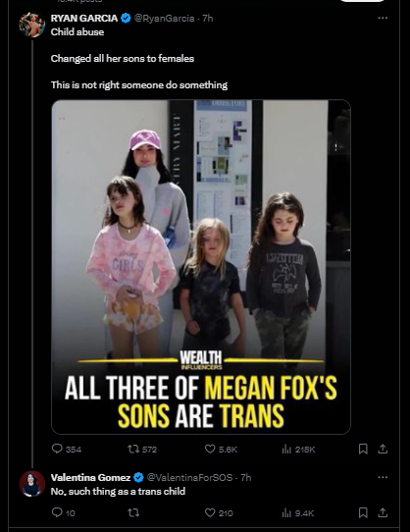
Task: Share Ryan Garcia's post
Action: click(x=383, y=449)
